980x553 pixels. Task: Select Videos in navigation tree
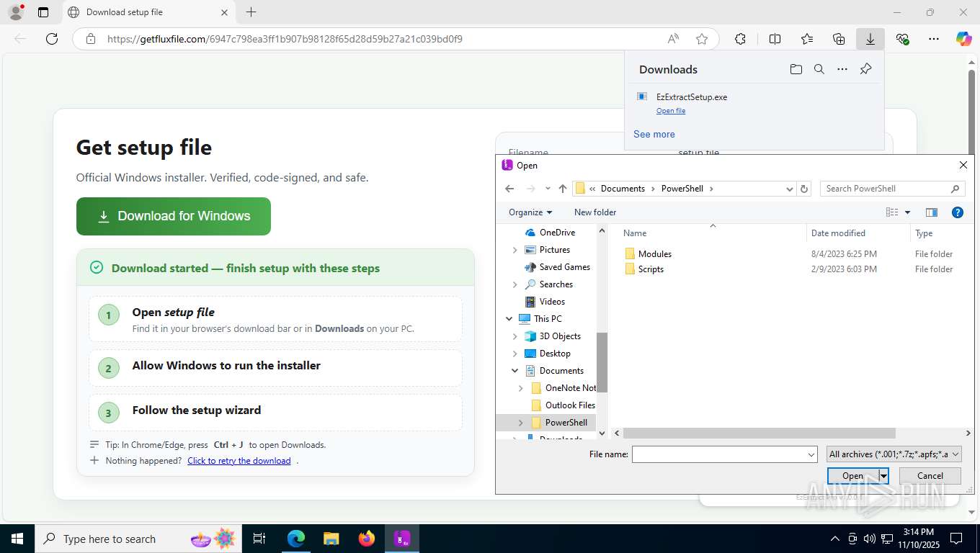(x=552, y=302)
